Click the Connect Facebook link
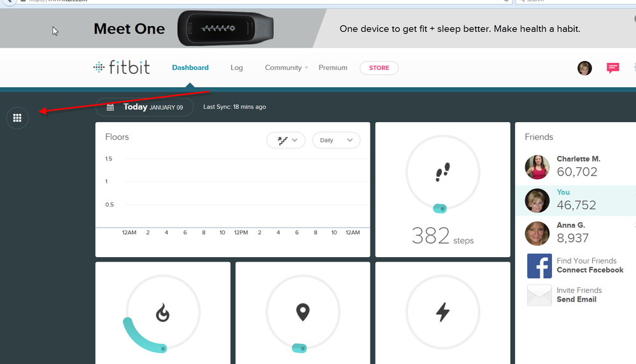This screenshot has height=364, width=636. pos(590,270)
